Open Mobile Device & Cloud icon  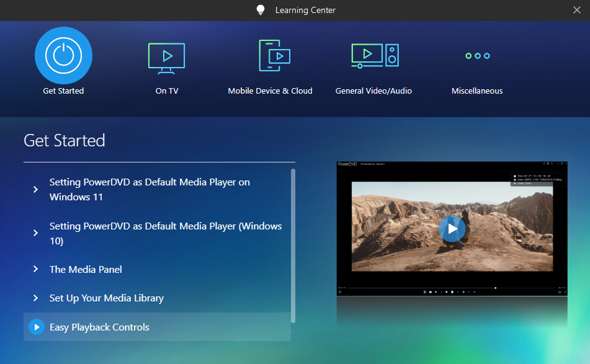coord(275,55)
